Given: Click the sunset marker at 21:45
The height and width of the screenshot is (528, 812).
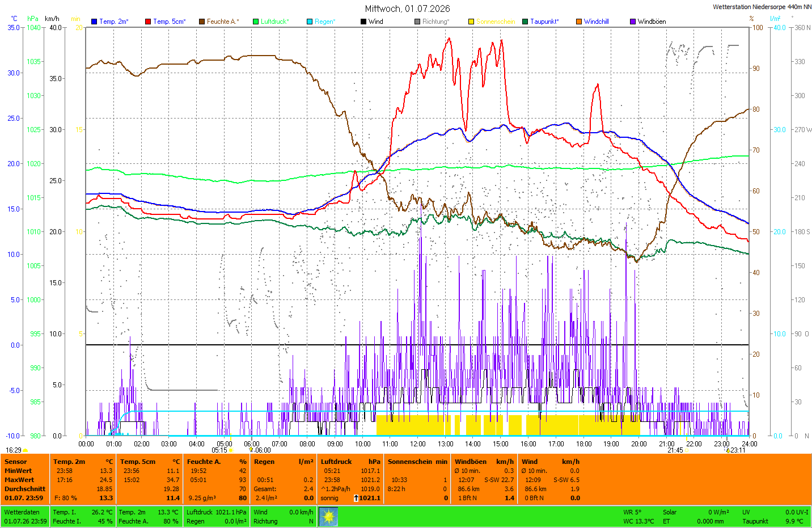Looking at the screenshot, I should point(687,450).
